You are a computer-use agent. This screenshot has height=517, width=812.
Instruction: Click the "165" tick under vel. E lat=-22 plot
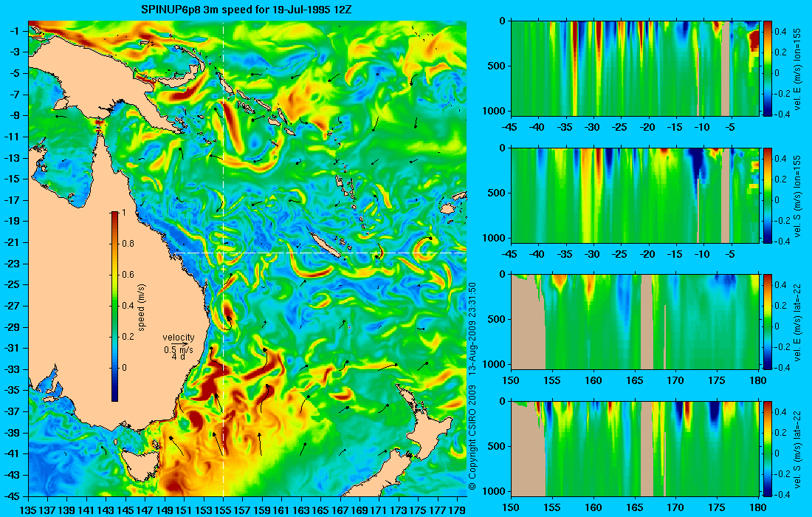635,381
